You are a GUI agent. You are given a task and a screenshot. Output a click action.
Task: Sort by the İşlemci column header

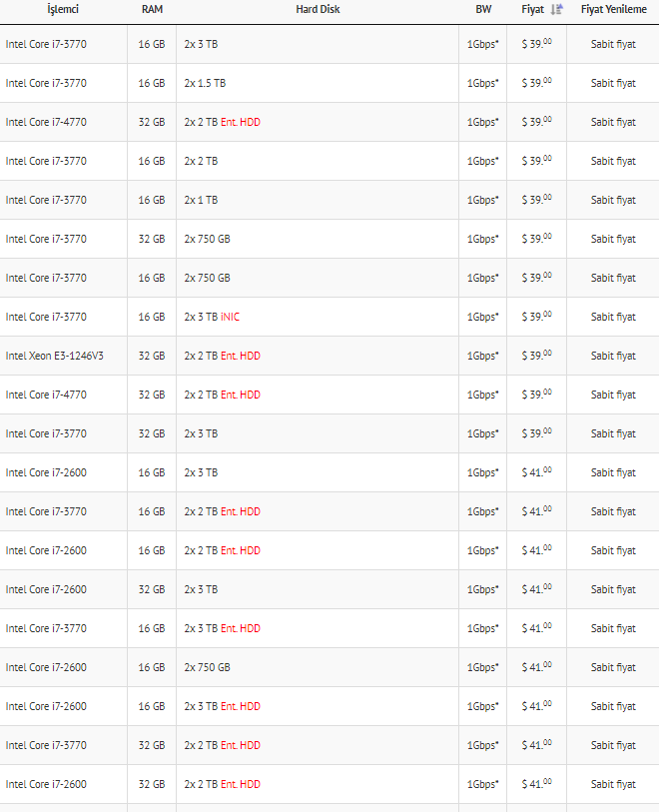[x=63, y=9]
